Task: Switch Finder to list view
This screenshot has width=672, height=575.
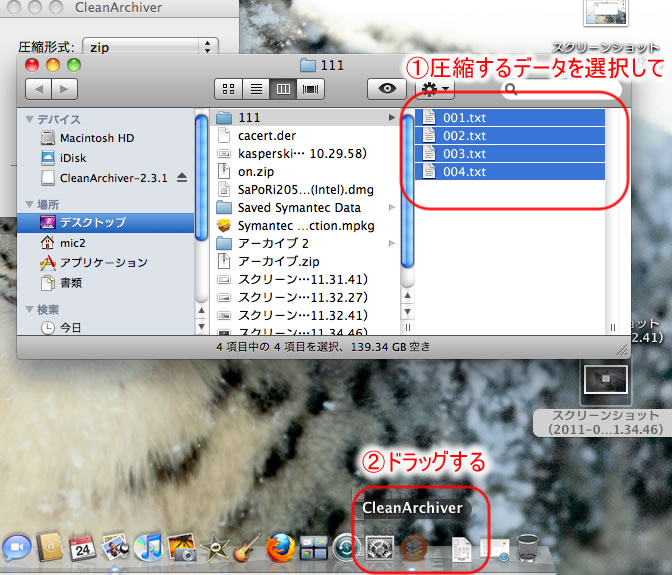Action: point(256,89)
